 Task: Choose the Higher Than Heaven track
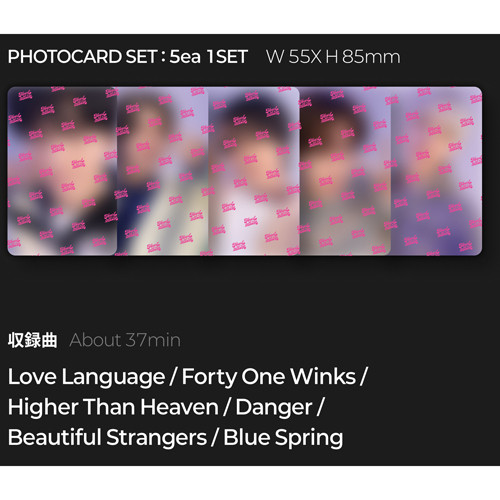(113, 407)
